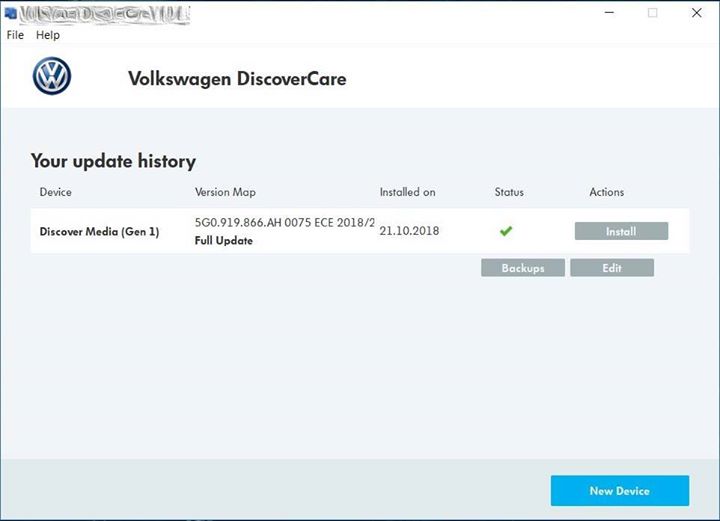Image resolution: width=720 pixels, height=521 pixels.
Task: Click the app icon in title bar
Action: pyautogui.click(x=10, y=13)
